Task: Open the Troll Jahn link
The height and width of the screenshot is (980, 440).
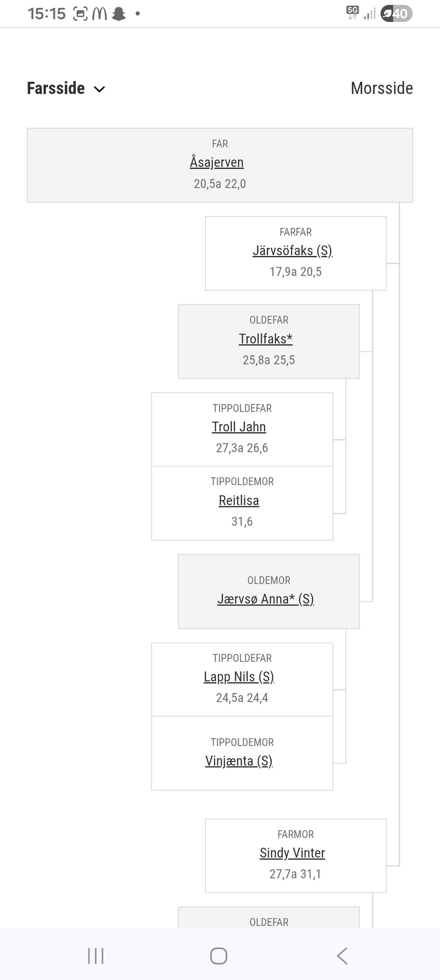Action: pyautogui.click(x=239, y=426)
